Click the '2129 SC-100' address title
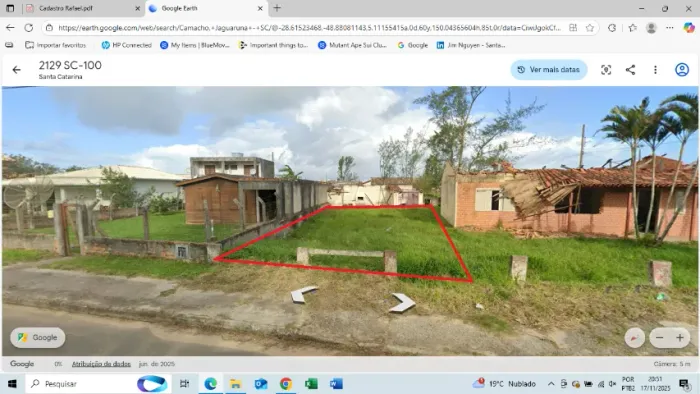The height and width of the screenshot is (394, 700). [70, 65]
